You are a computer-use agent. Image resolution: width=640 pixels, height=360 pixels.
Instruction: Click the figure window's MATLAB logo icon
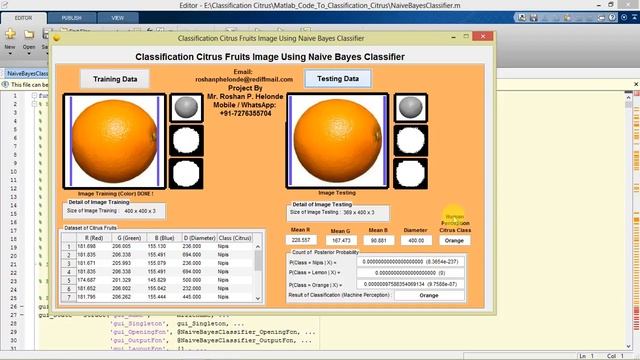tap(57, 38)
